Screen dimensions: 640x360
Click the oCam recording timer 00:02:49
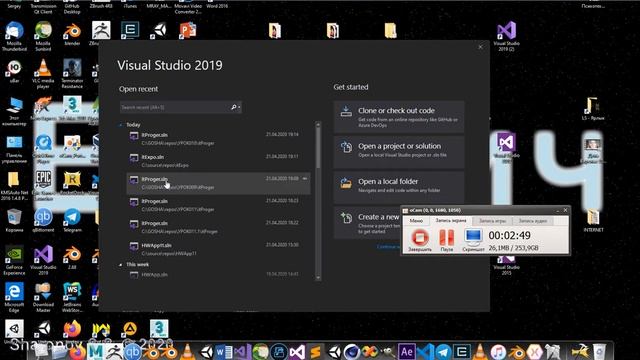[509, 236]
